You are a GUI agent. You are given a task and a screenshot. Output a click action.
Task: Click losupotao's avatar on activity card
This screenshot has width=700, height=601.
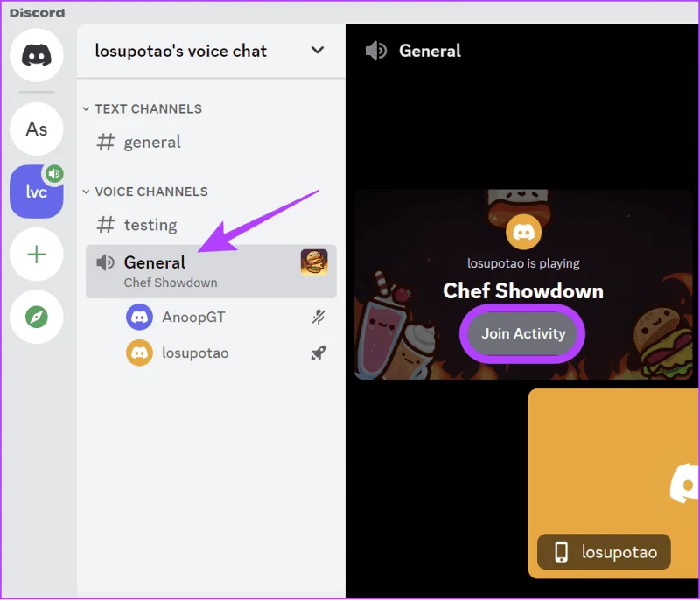pos(523,232)
